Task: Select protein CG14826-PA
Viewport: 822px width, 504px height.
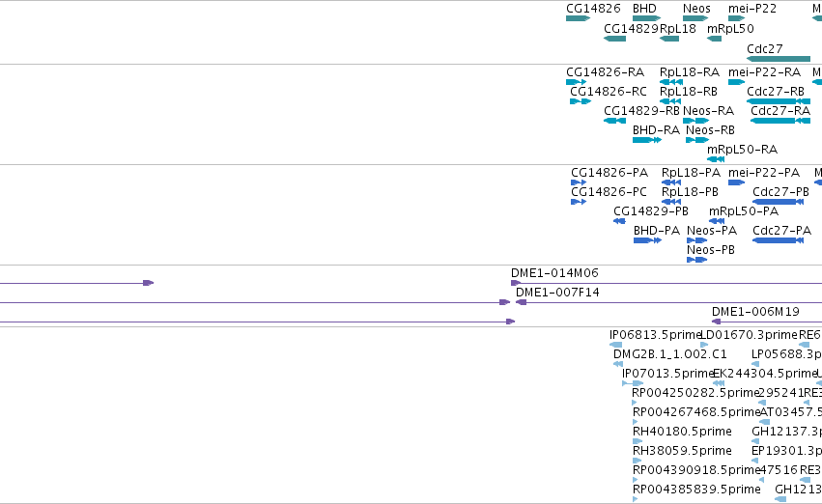Action: pyautogui.click(x=579, y=182)
